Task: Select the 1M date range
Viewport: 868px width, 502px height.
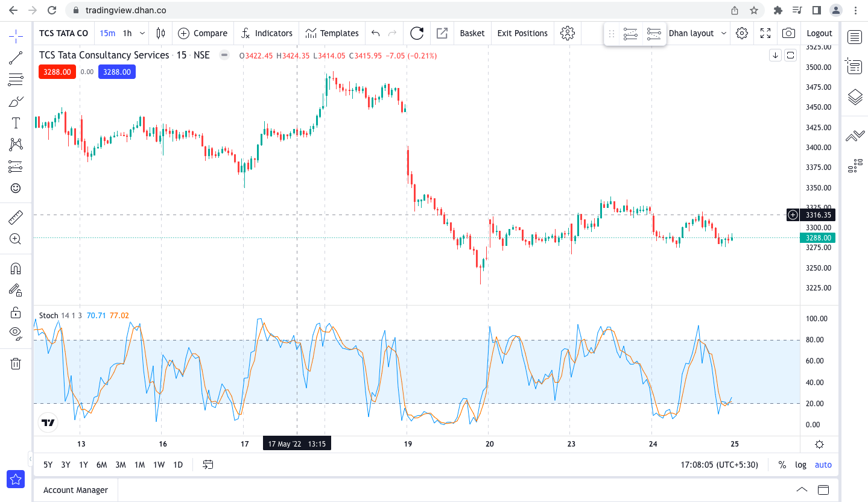Action: 139,465
